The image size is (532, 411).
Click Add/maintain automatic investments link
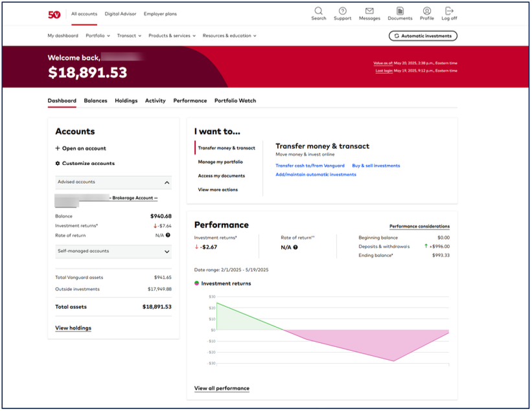(316, 175)
